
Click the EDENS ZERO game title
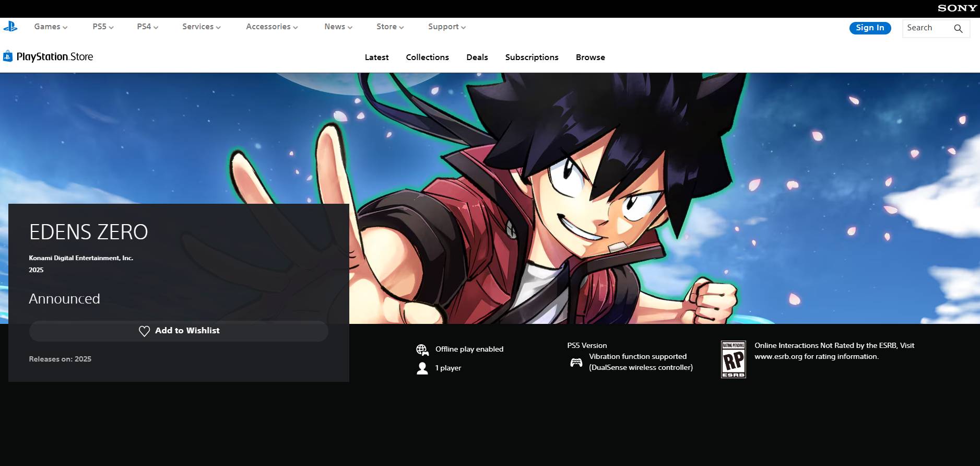pyautogui.click(x=88, y=232)
